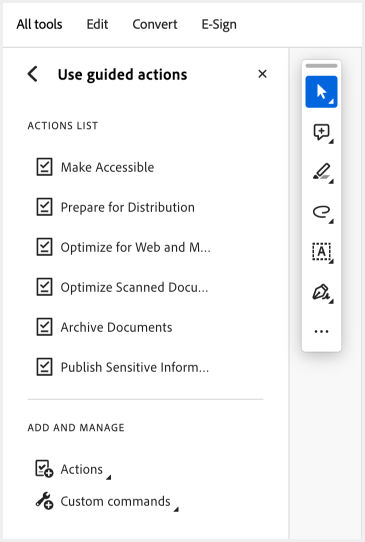Open the Convert tab
This screenshot has height=542, width=365.
pyautogui.click(x=155, y=24)
